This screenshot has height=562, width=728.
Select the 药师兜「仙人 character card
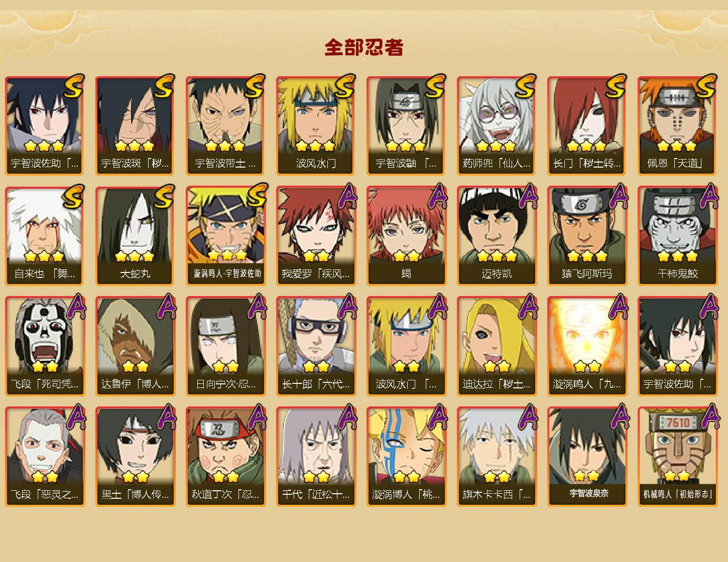click(497, 125)
